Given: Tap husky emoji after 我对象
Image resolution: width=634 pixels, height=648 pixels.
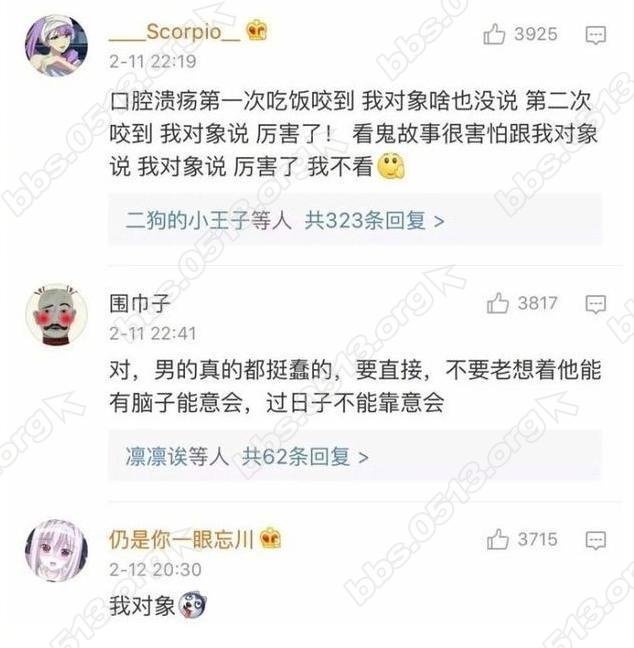Looking at the screenshot, I should 192,605.
